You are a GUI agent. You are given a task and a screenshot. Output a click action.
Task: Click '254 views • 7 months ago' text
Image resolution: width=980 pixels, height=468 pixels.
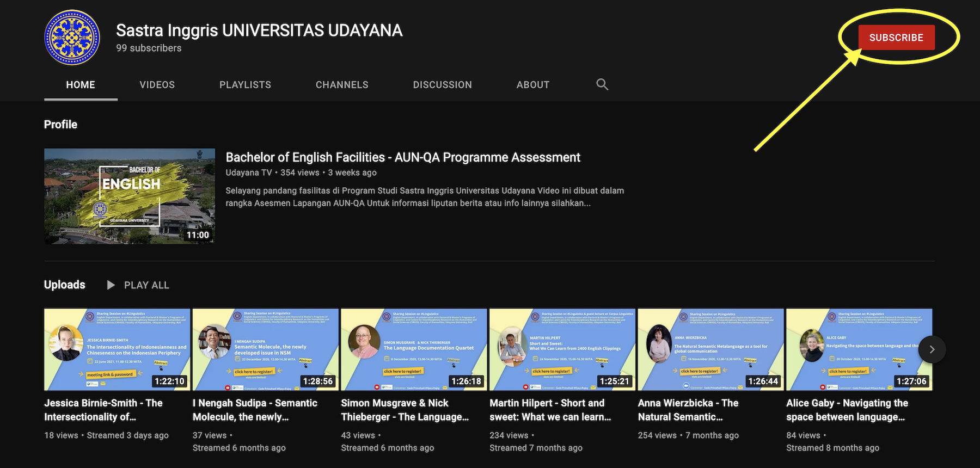[x=688, y=435]
